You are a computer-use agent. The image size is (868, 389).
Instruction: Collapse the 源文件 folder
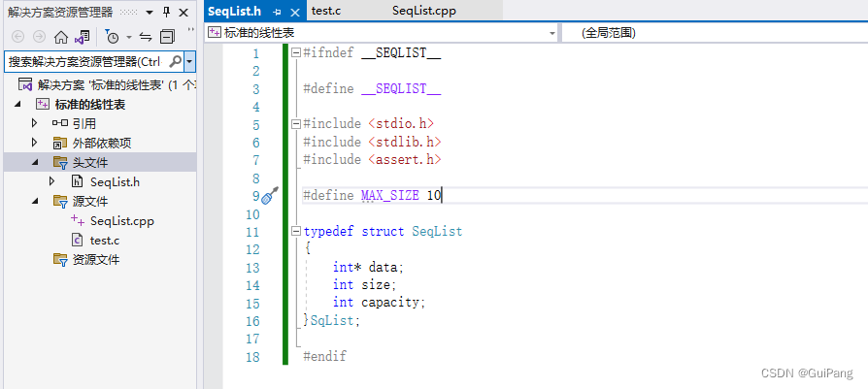[x=35, y=201]
